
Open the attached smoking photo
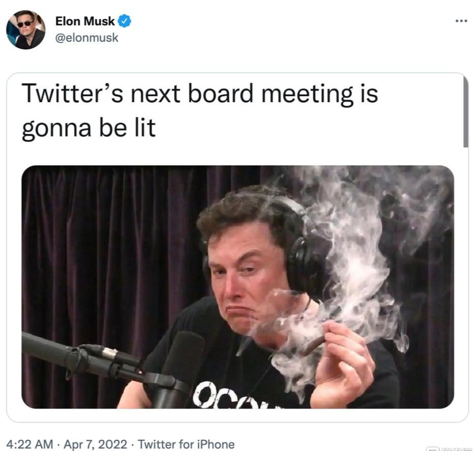point(237,287)
